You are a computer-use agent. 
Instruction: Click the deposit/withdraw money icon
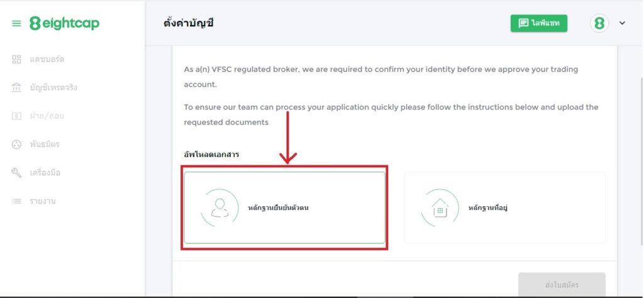pos(16,116)
